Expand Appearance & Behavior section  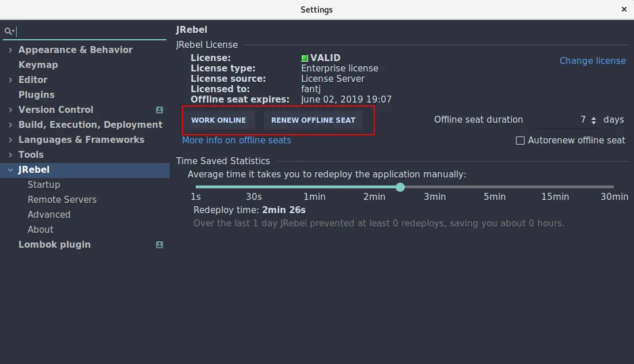10,50
